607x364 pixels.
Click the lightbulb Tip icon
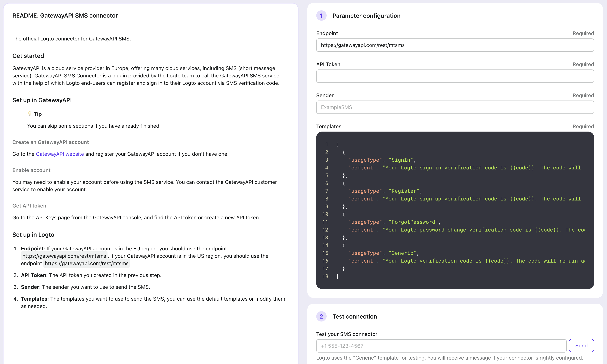pos(30,114)
